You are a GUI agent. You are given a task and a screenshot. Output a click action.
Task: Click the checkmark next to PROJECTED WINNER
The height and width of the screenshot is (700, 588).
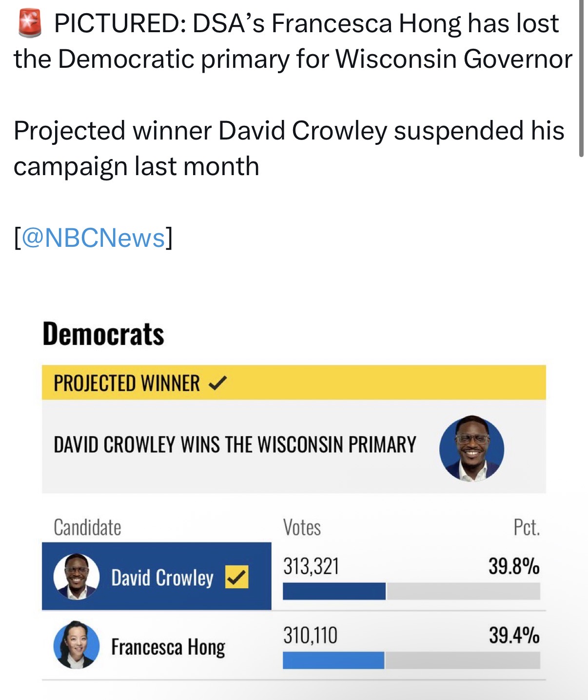[217, 383]
